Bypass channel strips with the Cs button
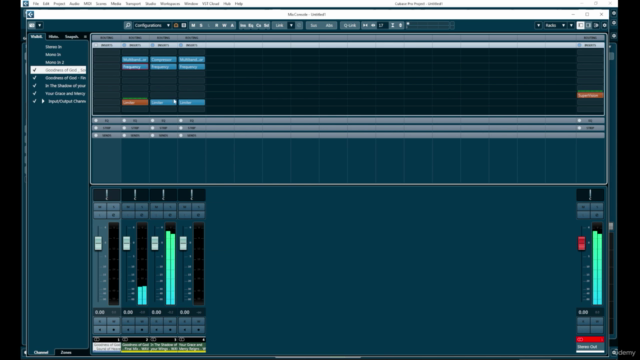This screenshot has width=640, height=360. click(258, 25)
